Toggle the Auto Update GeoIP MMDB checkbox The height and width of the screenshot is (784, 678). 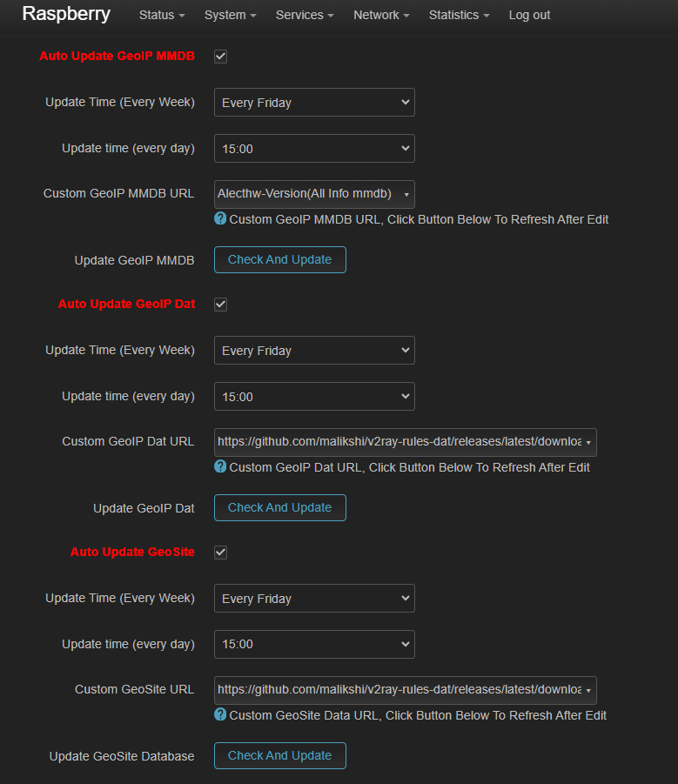point(220,57)
